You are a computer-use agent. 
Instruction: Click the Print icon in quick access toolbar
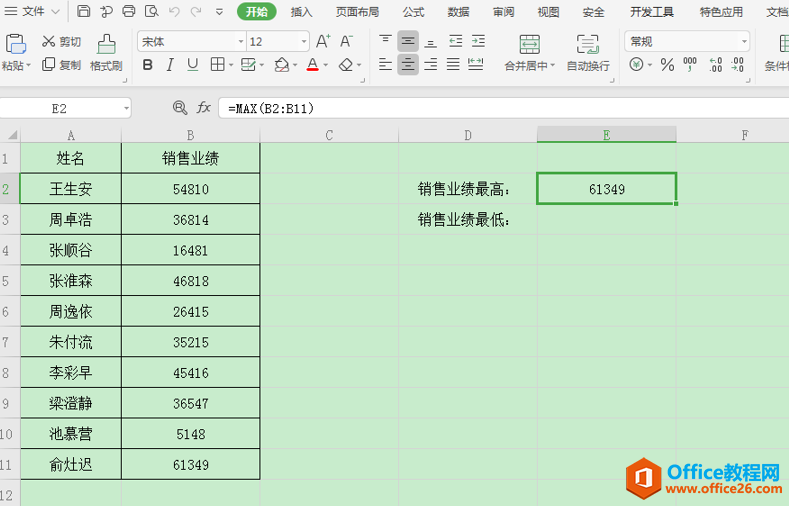point(129,12)
